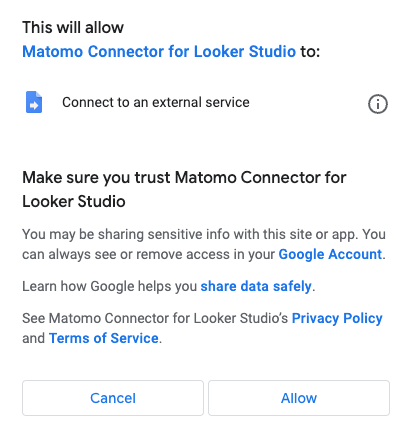Open the Terms of Service link
This screenshot has height=439, width=417.
(104, 338)
